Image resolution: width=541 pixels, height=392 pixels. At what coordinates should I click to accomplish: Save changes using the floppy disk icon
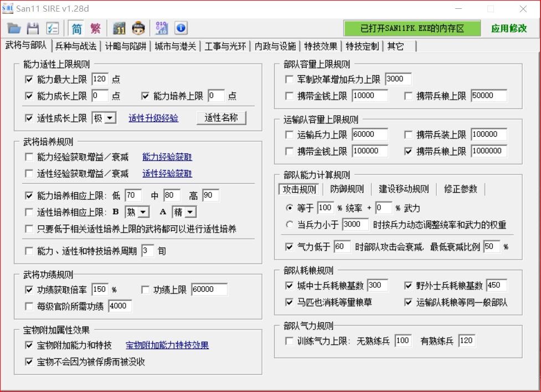click(x=33, y=27)
